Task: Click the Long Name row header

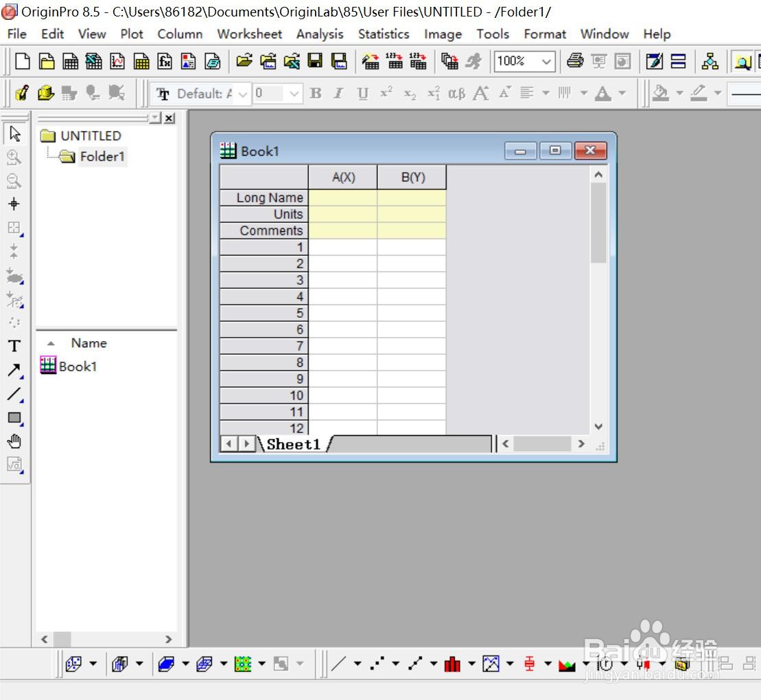Action: [x=264, y=198]
